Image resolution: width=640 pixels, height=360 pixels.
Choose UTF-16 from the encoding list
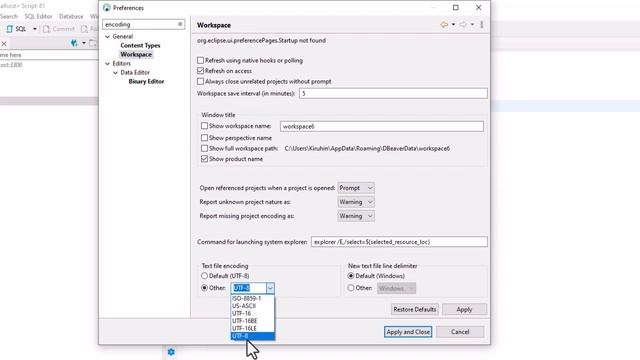(253, 313)
